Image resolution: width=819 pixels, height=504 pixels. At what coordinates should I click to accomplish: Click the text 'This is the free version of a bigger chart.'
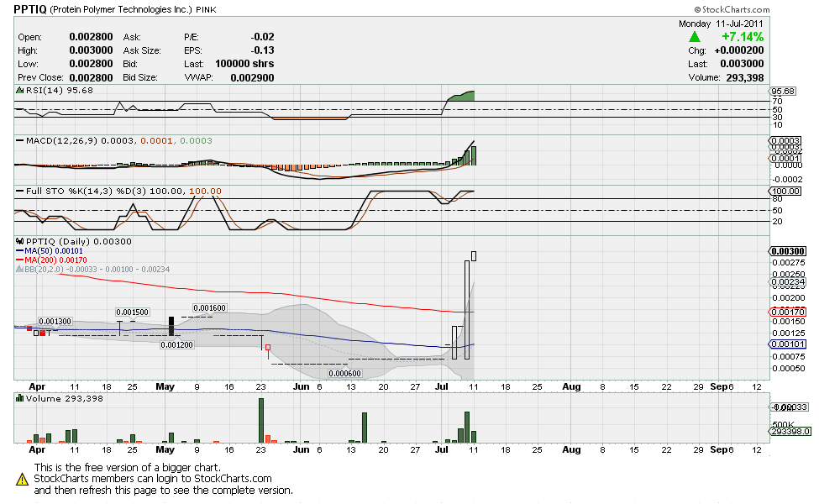pyautogui.click(x=128, y=467)
